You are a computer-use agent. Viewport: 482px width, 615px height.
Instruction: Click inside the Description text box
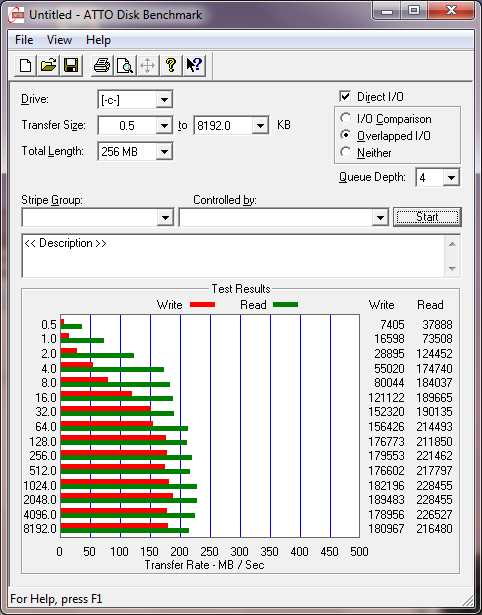pos(233,256)
